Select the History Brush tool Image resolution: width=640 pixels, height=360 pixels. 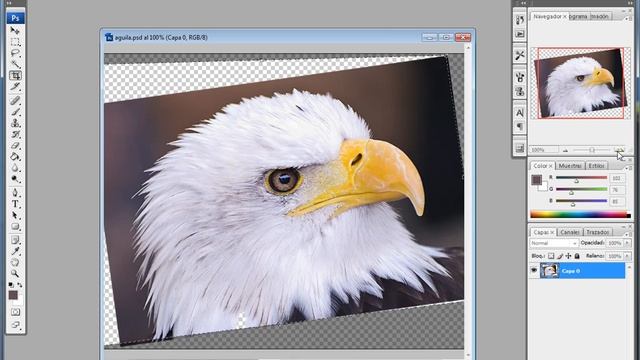point(16,134)
